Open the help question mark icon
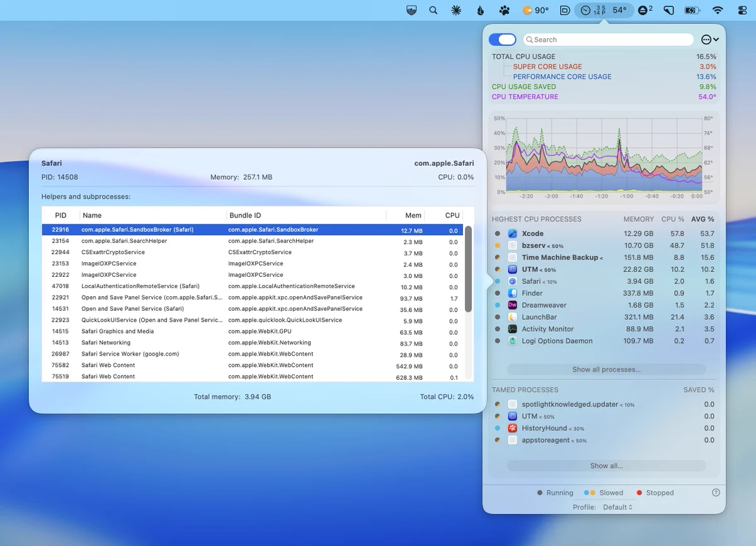Image resolution: width=756 pixels, height=546 pixels. (716, 492)
